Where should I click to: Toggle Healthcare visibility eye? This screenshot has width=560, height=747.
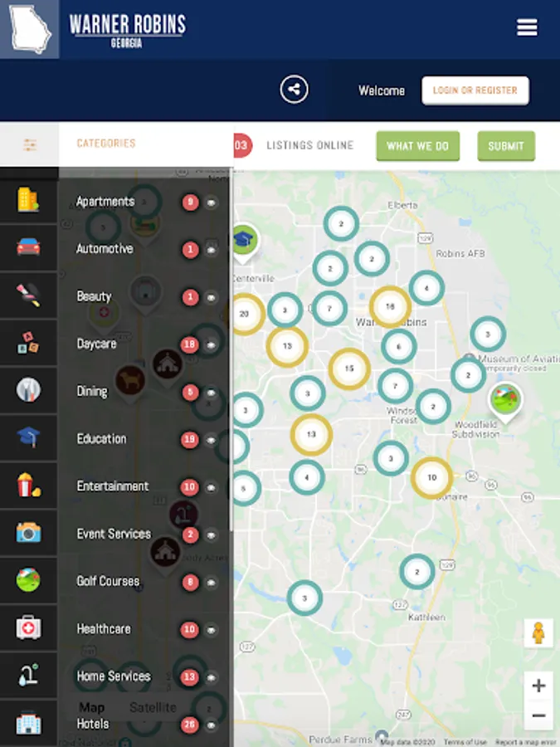point(211,630)
